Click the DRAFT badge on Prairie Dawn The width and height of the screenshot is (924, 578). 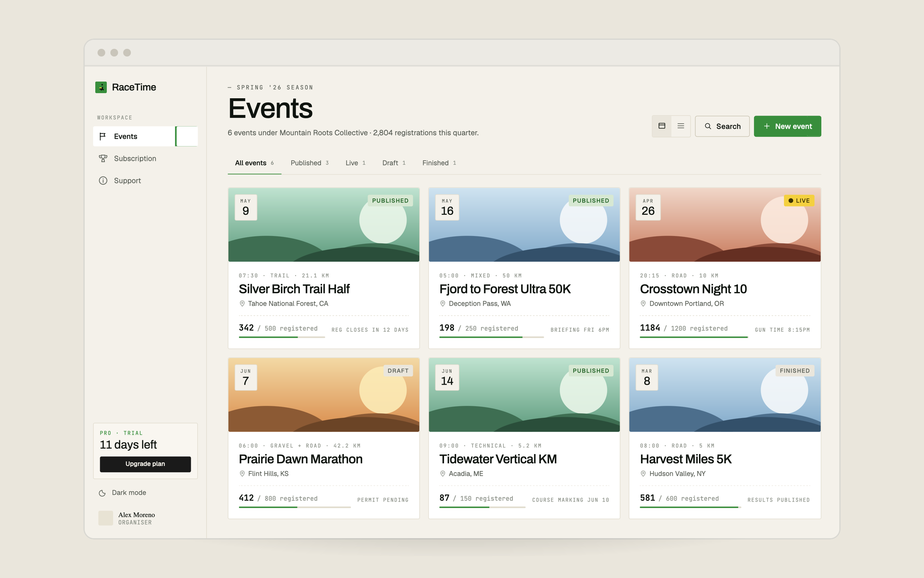(398, 371)
